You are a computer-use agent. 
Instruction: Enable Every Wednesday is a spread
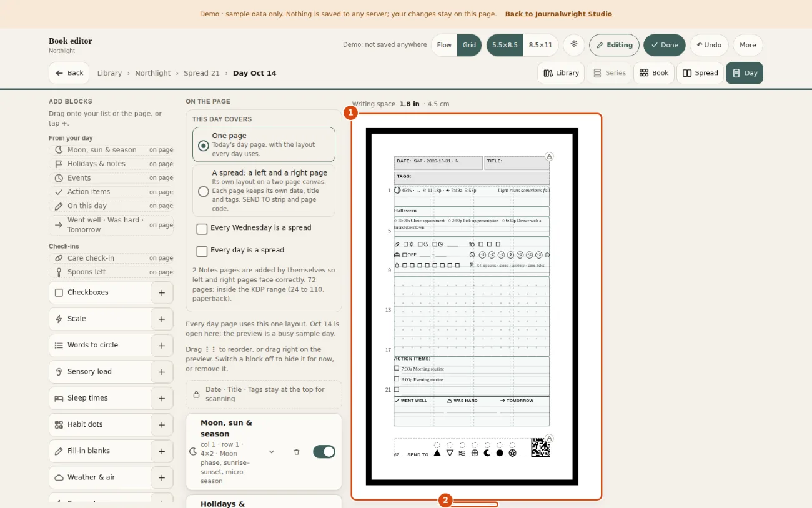[x=202, y=229]
